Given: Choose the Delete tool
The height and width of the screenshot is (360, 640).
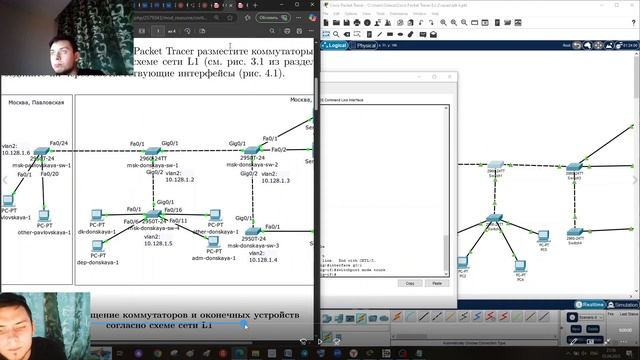Looking at the screenshot, I should pos(347,34).
